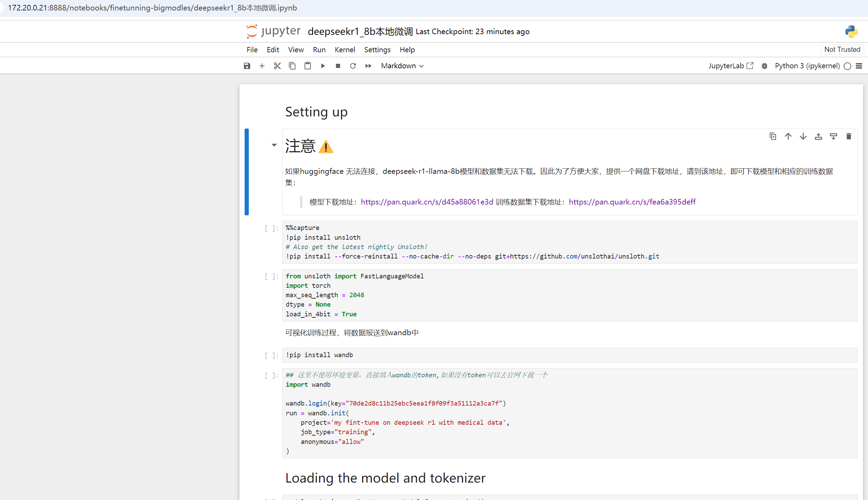The image size is (868, 500).
Task: Restart kernel and run all cells
Action: click(368, 66)
